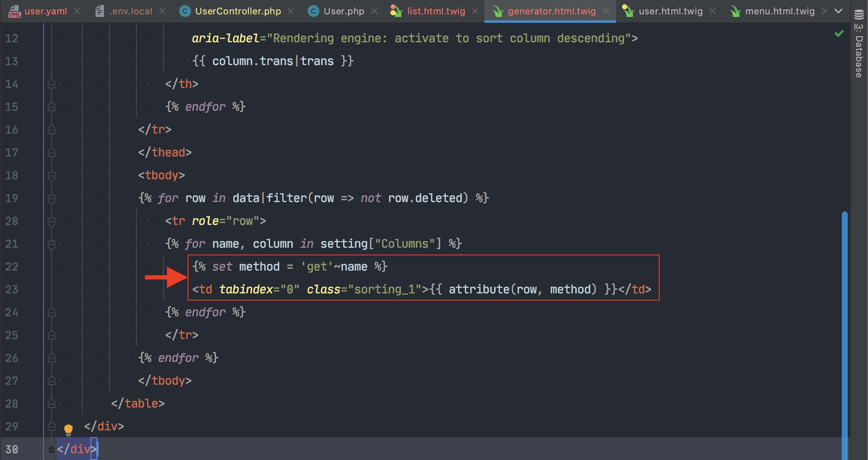Click the YML file icon on user.yaml tab
Viewport: 868px width, 460px height.
click(x=14, y=11)
